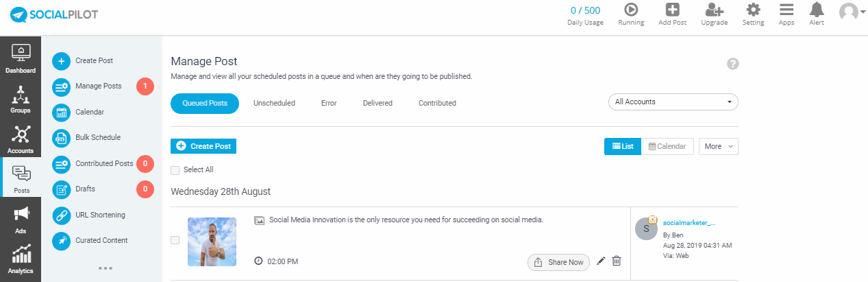868x282 pixels.
Task: Click the Drafts count badge 0
Action: point(145,189)
